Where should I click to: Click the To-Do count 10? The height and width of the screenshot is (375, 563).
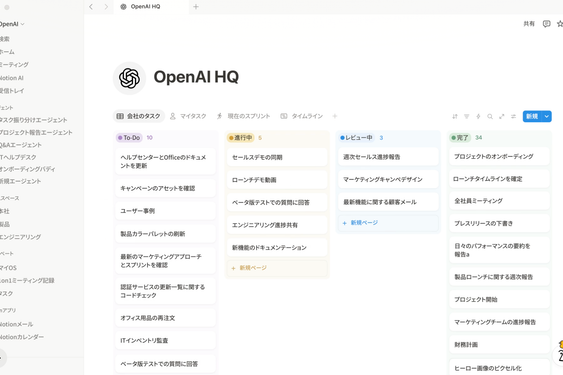tap(149, 138)
